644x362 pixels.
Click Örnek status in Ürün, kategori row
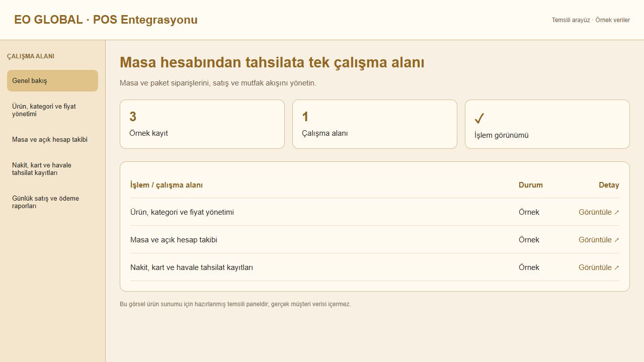(x=529, y=212)
